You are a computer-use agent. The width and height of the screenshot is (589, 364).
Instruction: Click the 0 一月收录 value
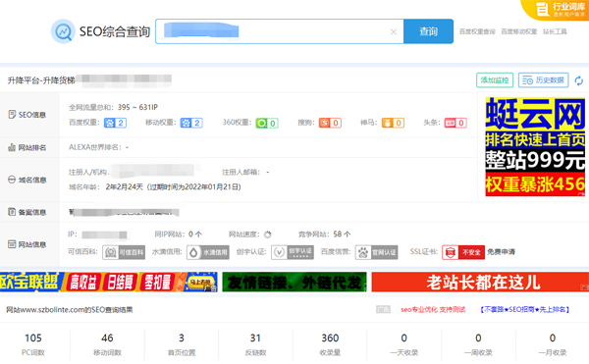coord(552,338)
